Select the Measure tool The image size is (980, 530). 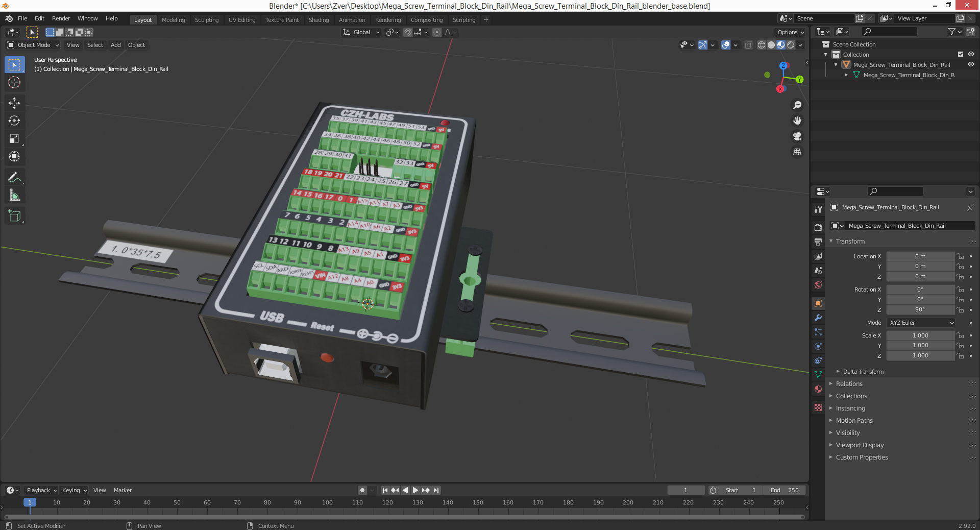[14, 196]
